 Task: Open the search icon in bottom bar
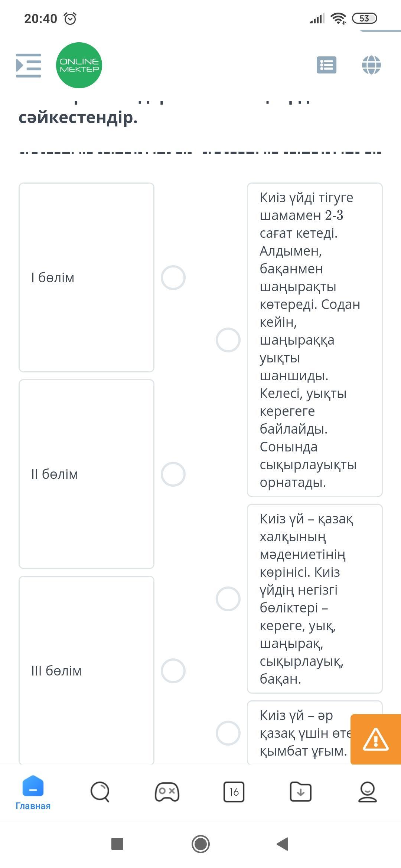[100, 792]
